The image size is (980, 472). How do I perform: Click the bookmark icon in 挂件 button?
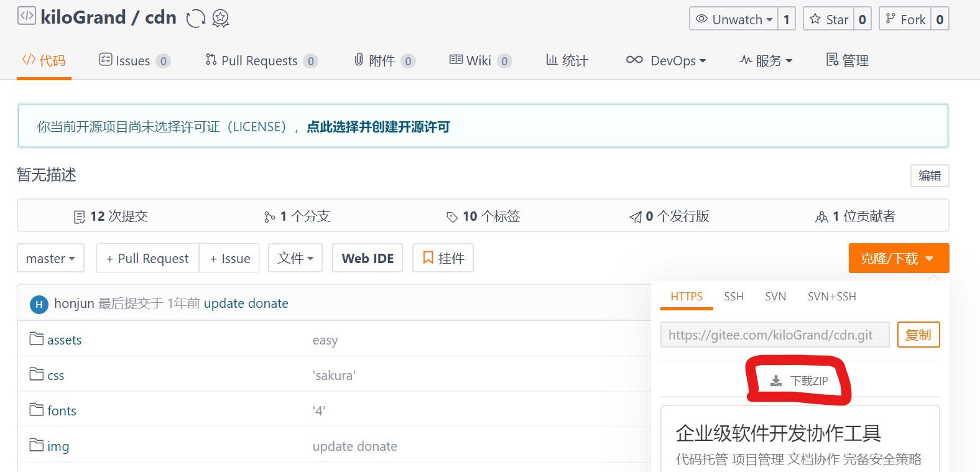coord(428,257)
